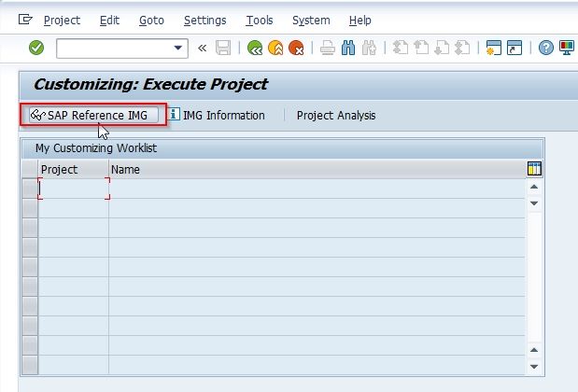Click the green Back icon
This screenshot has height=392, width=578.
(255, 48)
